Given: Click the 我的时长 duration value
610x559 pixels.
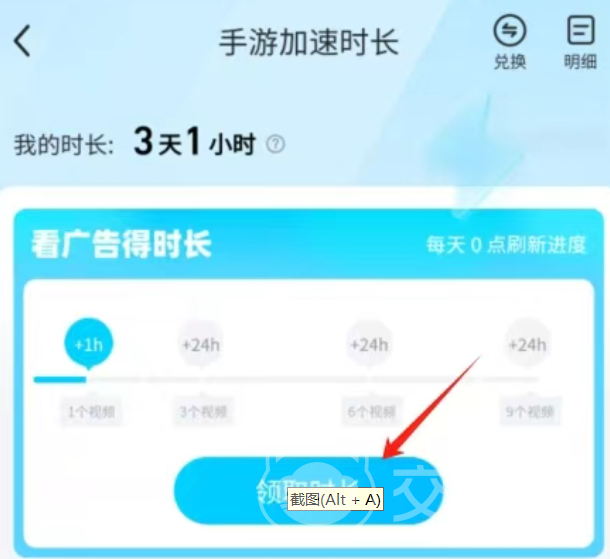Looking at the screenshot, I should [x=194, y=142].
